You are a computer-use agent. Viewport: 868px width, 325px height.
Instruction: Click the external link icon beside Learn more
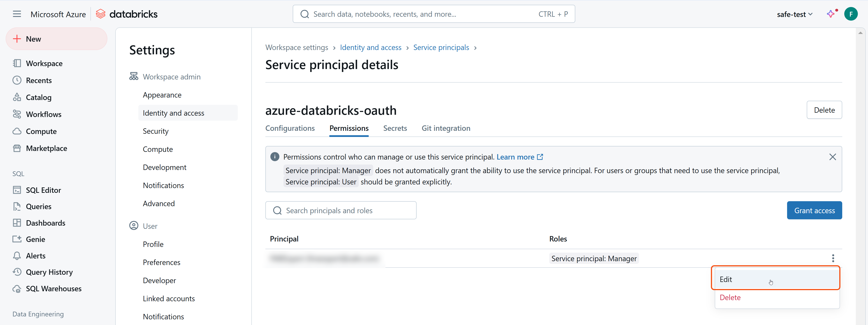click(x=540, y=157)
